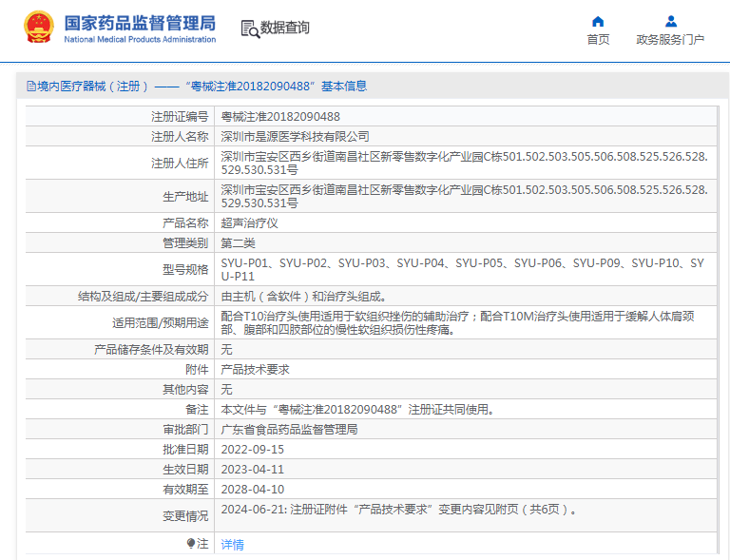Click the 政务服务门户 user icon
This screenshot has height=560, width=730.
tap(671, 22)
